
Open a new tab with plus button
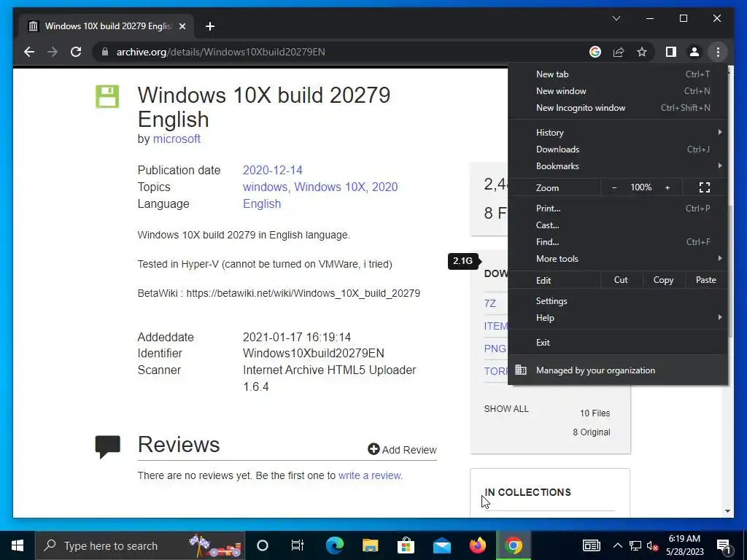[x=209, y=26]
